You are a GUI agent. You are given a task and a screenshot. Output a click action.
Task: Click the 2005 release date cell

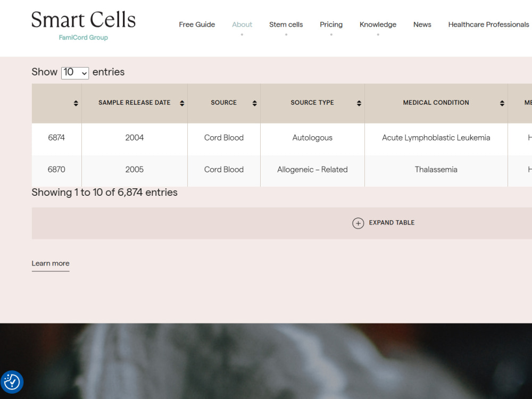(x=135, y=170)
